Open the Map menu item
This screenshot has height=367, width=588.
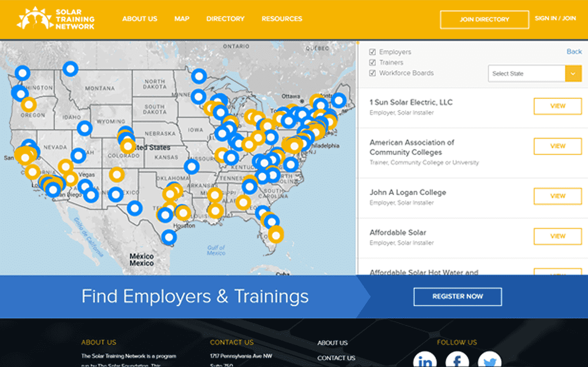pos(181,19)
